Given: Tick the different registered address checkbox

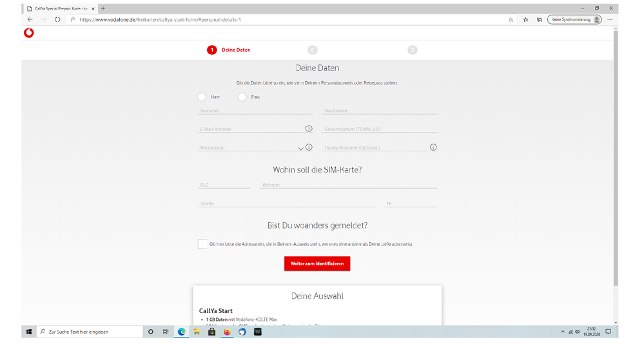Looking at the screenshot, I should (x=202, y=243).
